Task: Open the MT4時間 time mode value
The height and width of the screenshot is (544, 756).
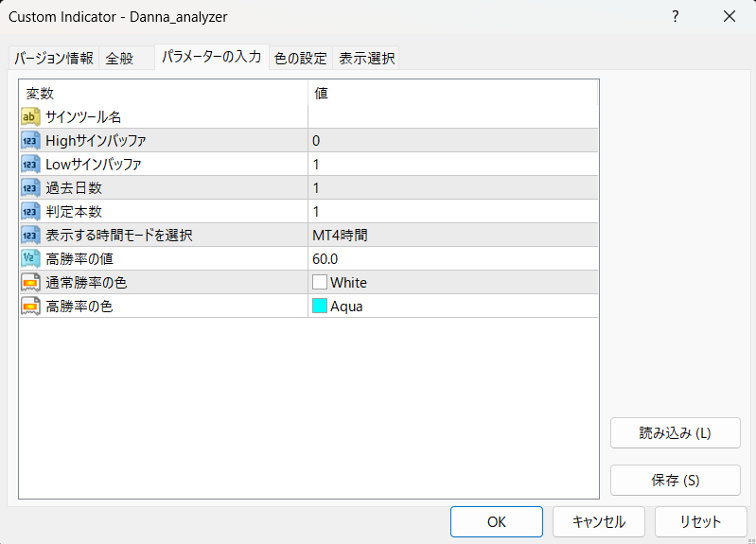Action: pos(452,235)
